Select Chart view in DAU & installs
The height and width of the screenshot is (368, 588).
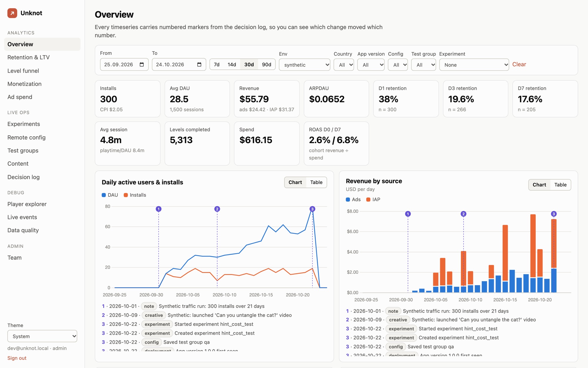point(295,182)
